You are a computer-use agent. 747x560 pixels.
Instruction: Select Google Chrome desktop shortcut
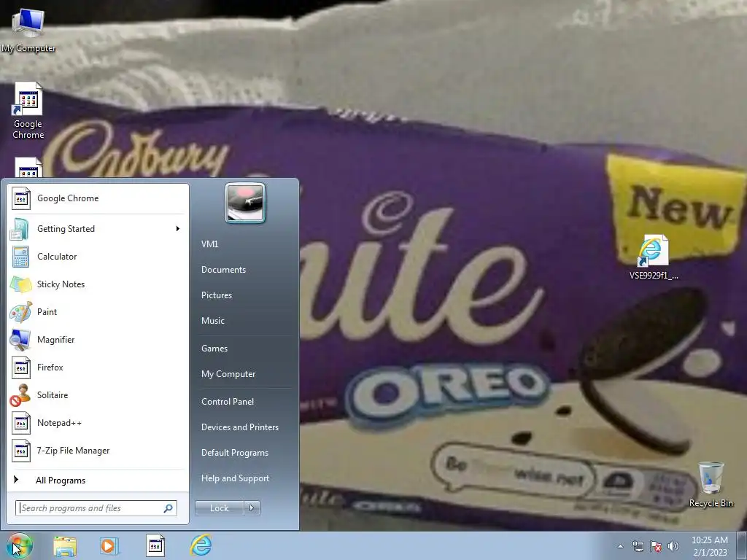pyautogui.click(x=28, y=111)
